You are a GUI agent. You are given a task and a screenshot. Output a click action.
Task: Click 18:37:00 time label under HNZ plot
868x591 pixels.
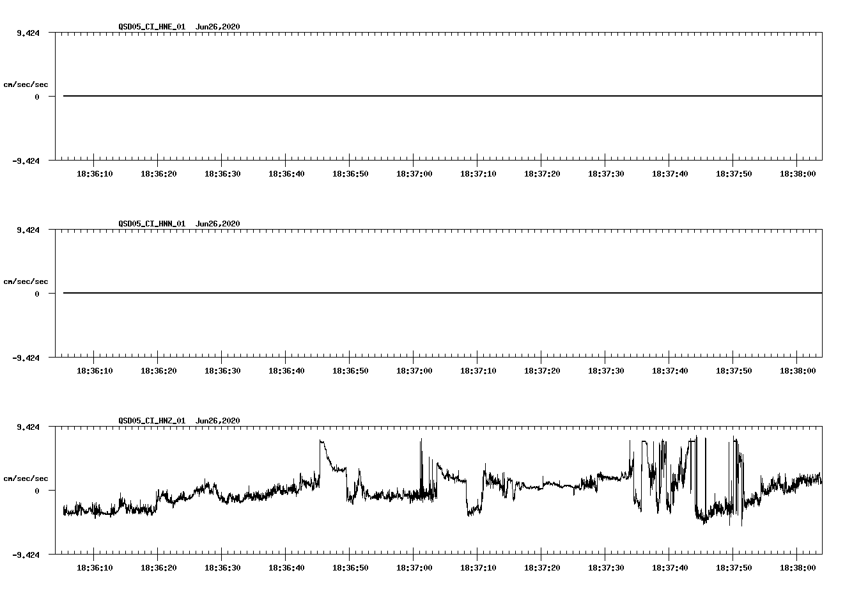coord(414,568)
